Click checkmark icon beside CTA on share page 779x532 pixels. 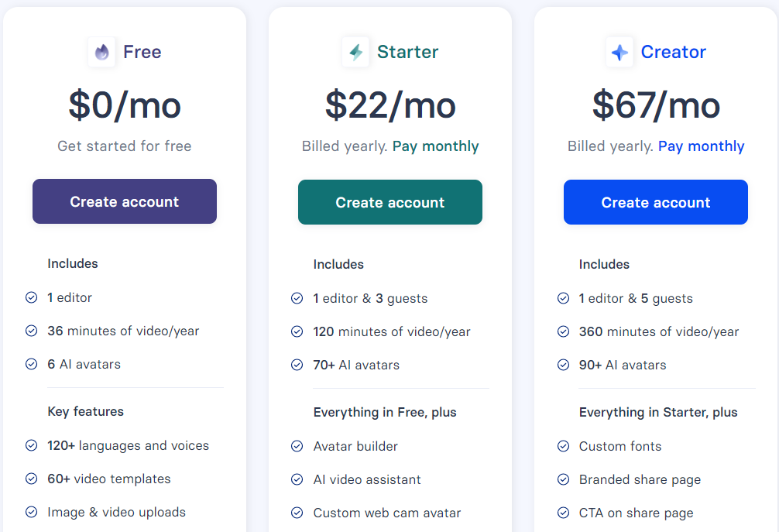click(564, 513)
